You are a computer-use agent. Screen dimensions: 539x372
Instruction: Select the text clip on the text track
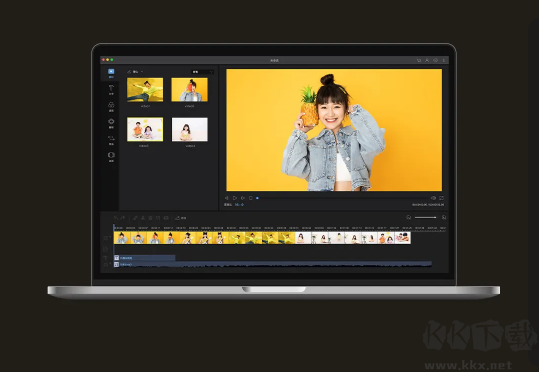144,258
